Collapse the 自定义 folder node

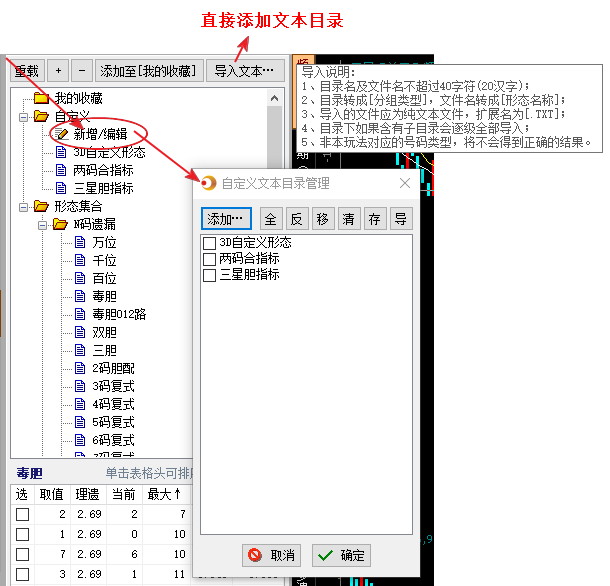23,117
